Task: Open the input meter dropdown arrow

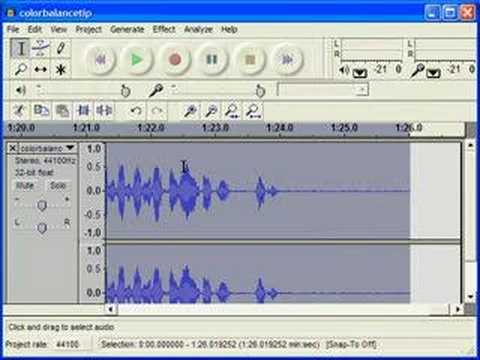Action: (x=433, y=73)
